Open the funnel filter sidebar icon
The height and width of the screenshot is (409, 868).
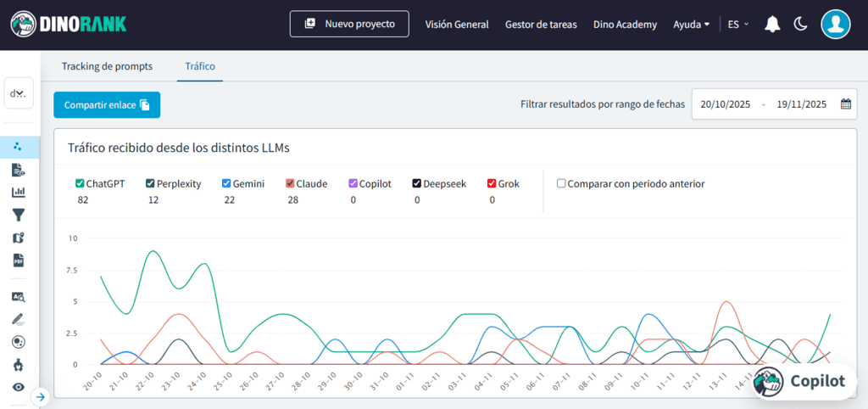(x=19, y=215)
